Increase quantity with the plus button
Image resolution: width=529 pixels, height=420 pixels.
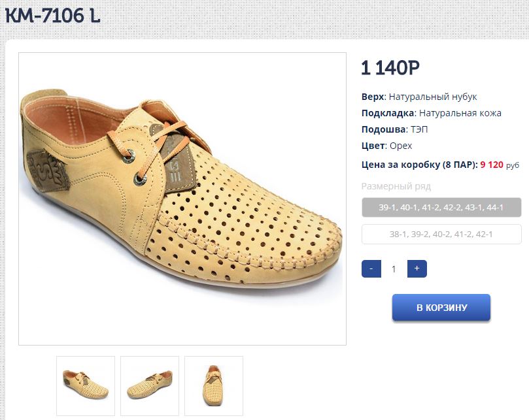[417, 268]
